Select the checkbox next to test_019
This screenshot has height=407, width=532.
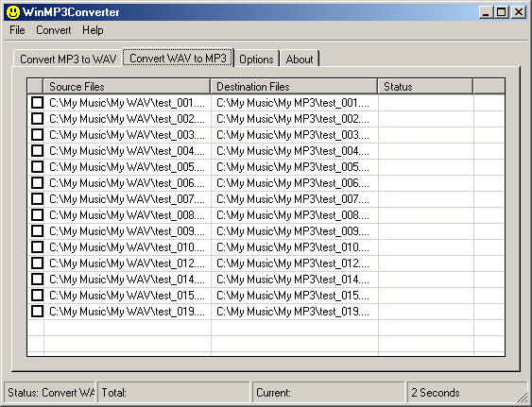pyautogui.click(x=37, y=311)
